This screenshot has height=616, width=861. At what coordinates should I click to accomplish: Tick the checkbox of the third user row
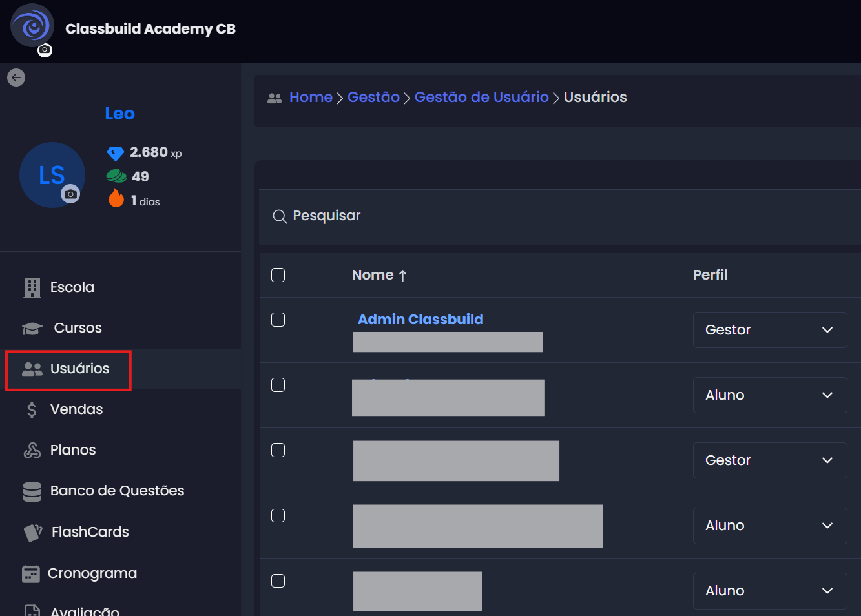(278, 450)
